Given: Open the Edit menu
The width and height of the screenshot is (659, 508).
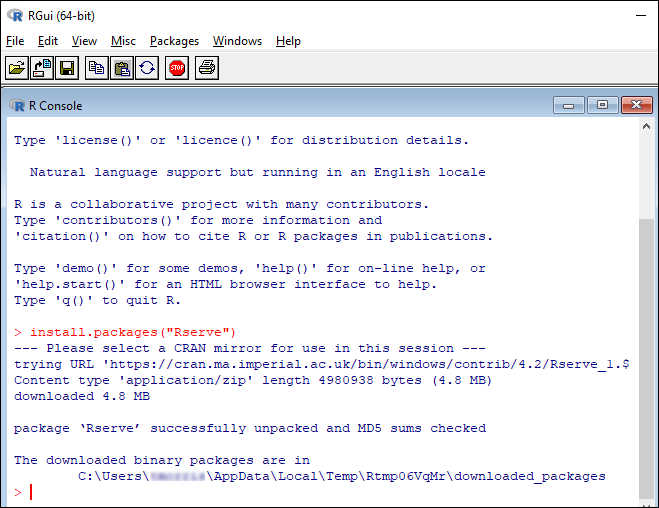Looking at the screenshot, I should pos(47,41).
